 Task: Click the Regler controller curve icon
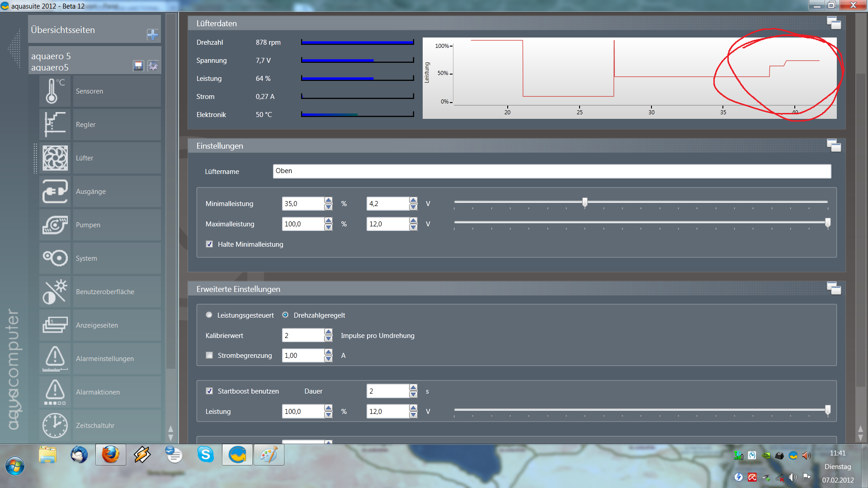click(55, 125)
